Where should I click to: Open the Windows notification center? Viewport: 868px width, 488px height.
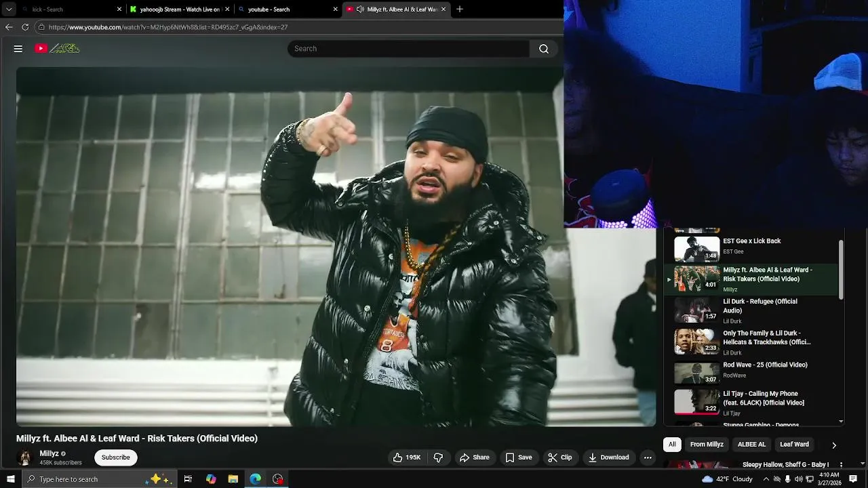tap(853, 479)
